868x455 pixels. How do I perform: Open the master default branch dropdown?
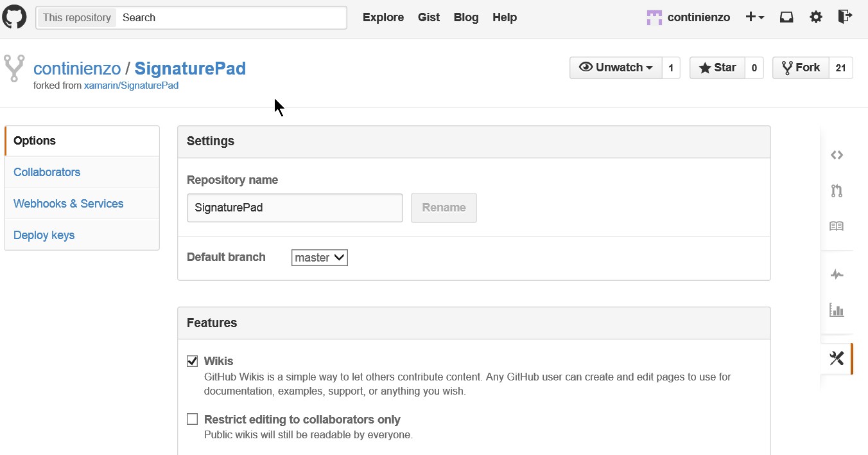(319, 258)
